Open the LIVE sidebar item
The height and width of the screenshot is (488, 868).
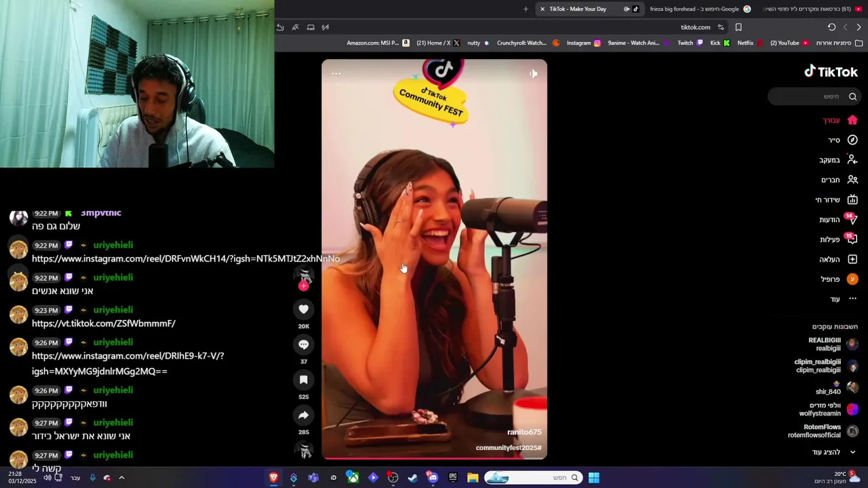[836, 199]
